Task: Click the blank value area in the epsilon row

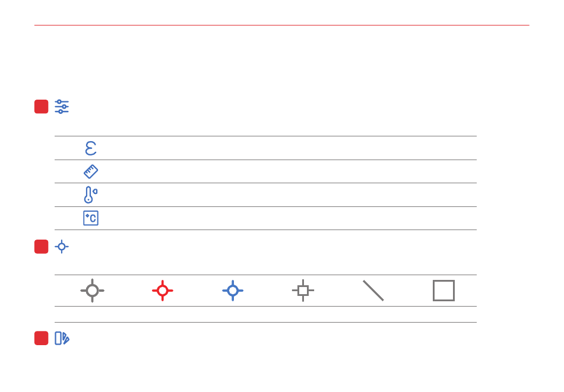Action: [288, 148]
